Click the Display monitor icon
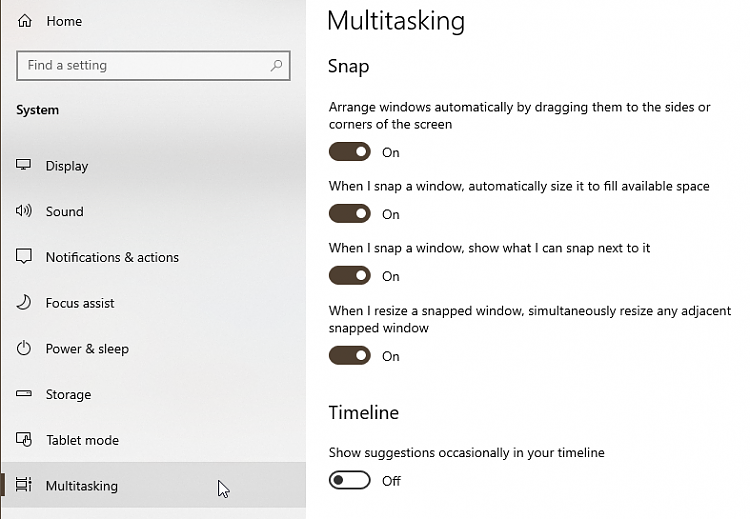 [x=24, y=166]
